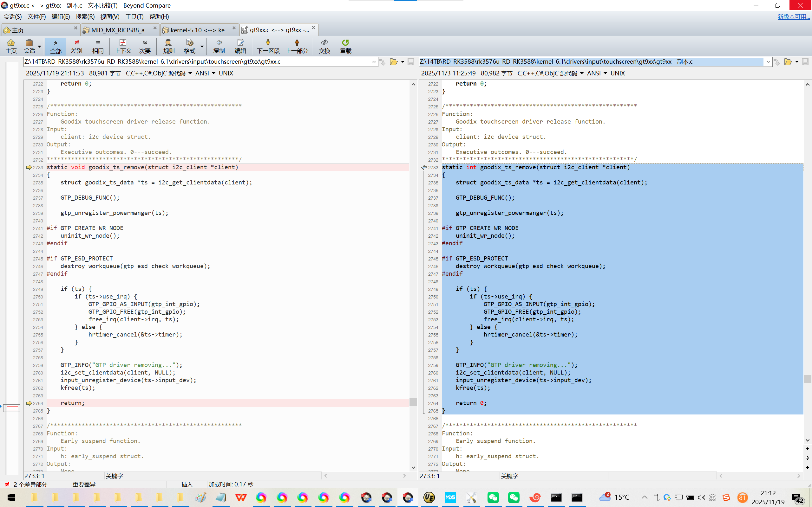This screenshot has width=812, height=507.
Task: Toggle 相同 show same lines filter
Action: coord(98,46)
